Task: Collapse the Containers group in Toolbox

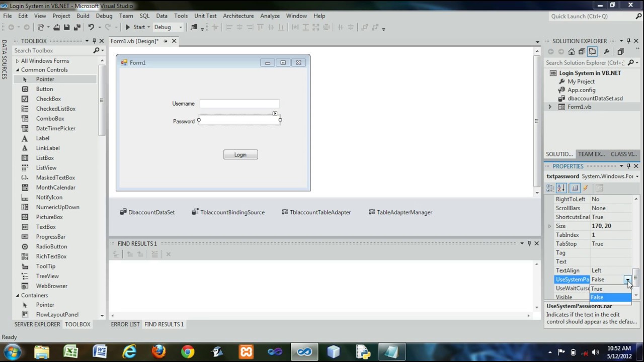Action: tap(17, 295)
